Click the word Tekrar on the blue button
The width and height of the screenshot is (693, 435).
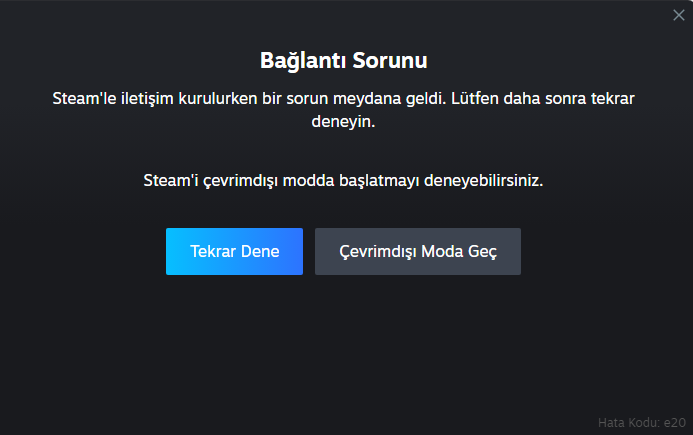coord(213,251)
